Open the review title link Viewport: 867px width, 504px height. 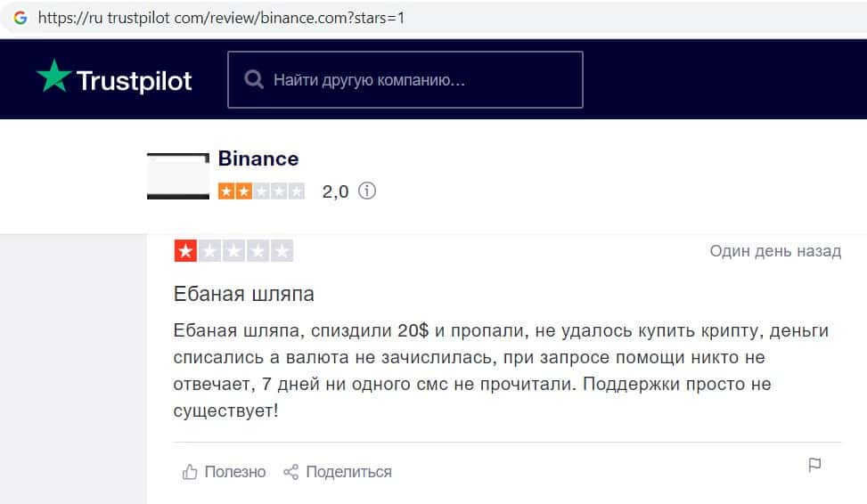click(244, 293)
